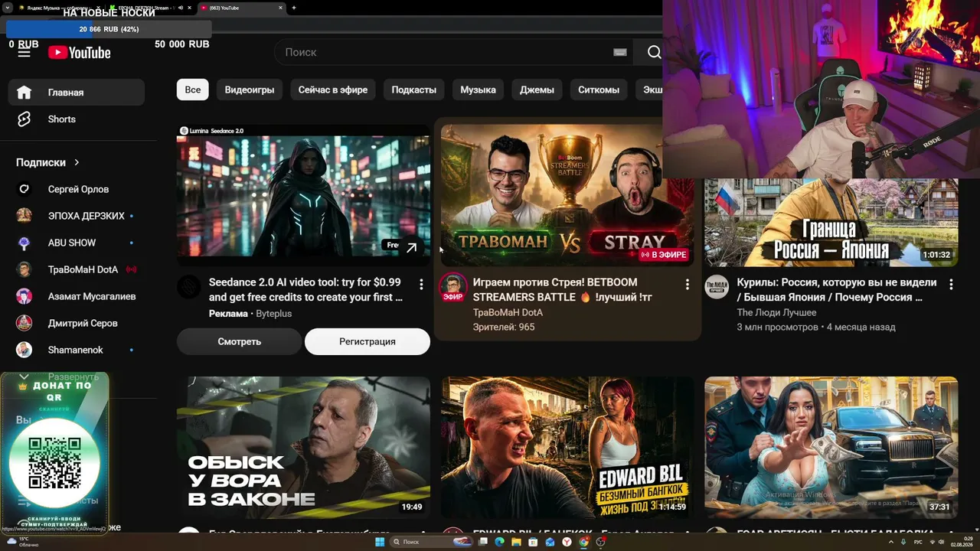The width and height of the screenshot is (980, 551).
Task: Select the Сейчас в эфире filter chip
Action: pyautogui.click(x=333, y=90)
